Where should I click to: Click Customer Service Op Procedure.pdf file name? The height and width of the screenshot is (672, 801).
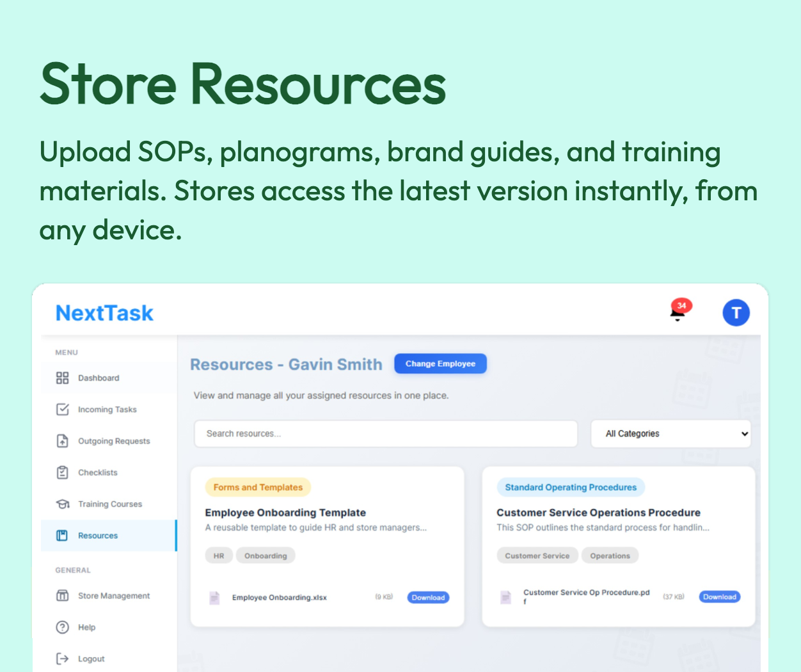(x=587, y=597)
